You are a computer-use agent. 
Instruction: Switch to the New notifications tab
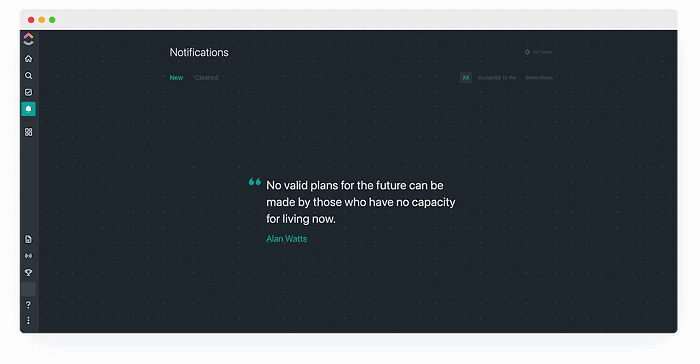[176, 78]
